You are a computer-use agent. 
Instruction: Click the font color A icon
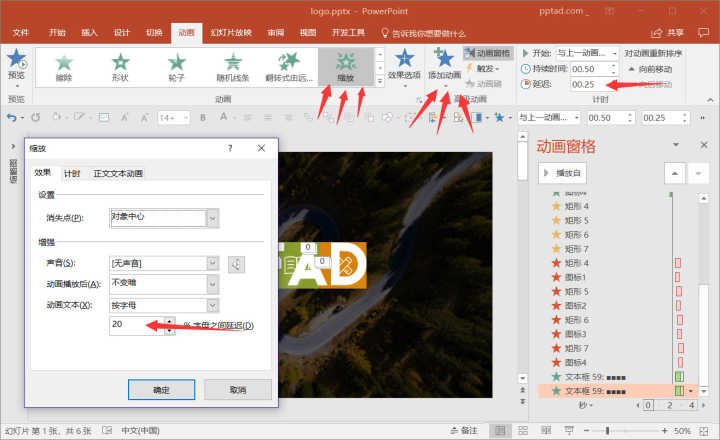pos(223,118)
